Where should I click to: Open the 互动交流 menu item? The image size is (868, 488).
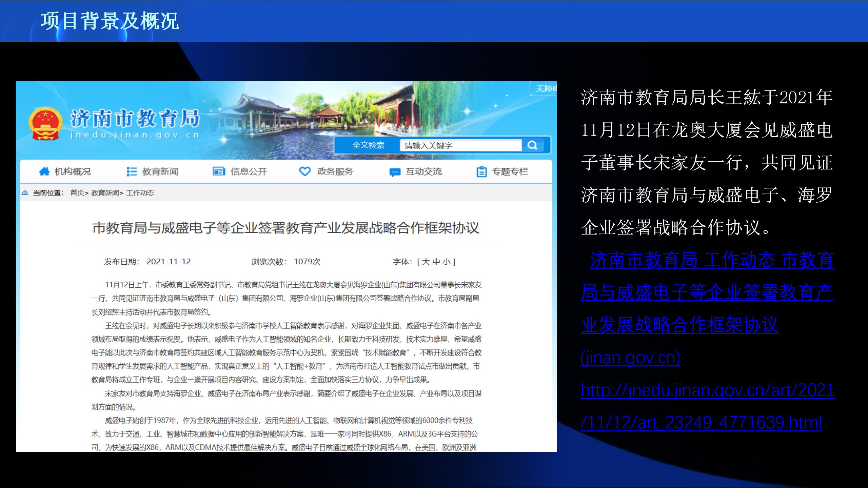pos(424,171)
